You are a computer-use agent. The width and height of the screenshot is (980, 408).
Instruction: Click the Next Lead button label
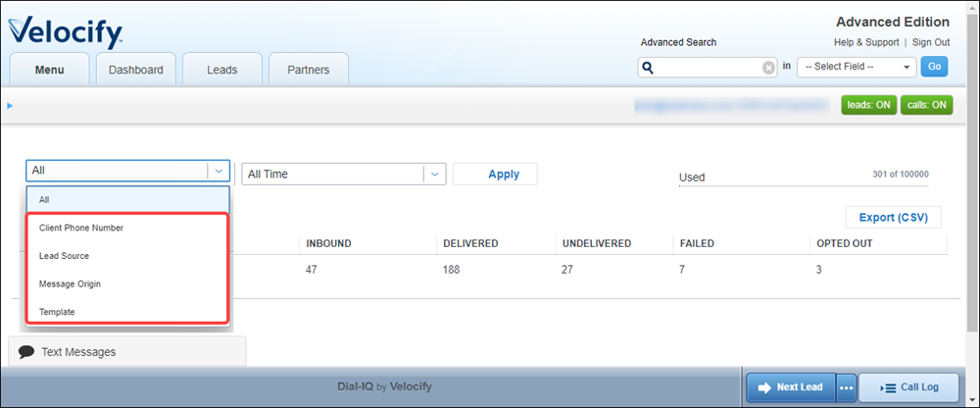click(800, 387)
